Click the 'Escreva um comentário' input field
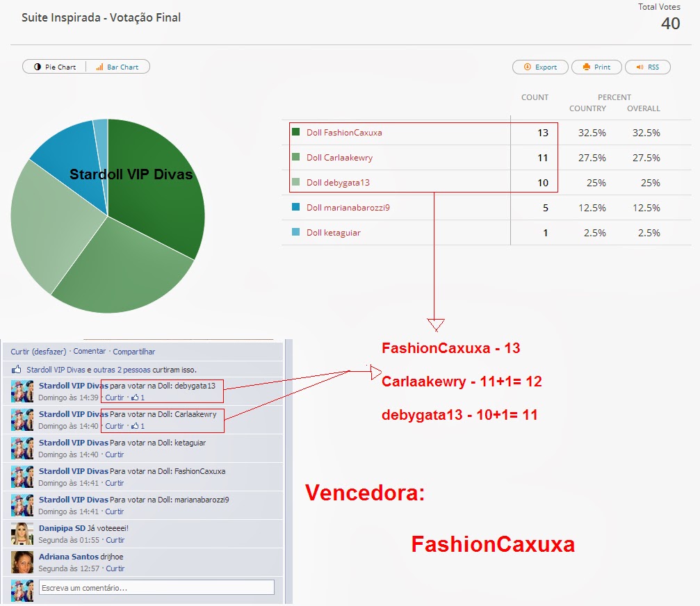 [x=156, y=588]
